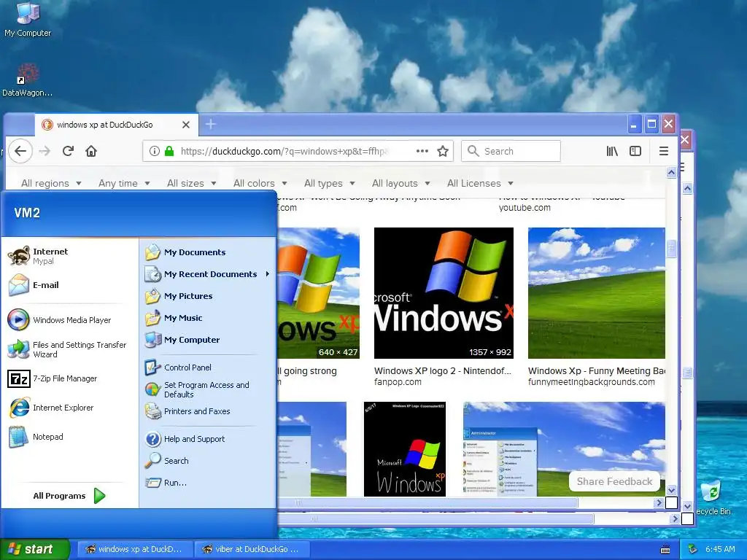The height and width of the screenshot is (560, 747).
Task: Open Notepad from Start menu
Action: click(69, 437)
